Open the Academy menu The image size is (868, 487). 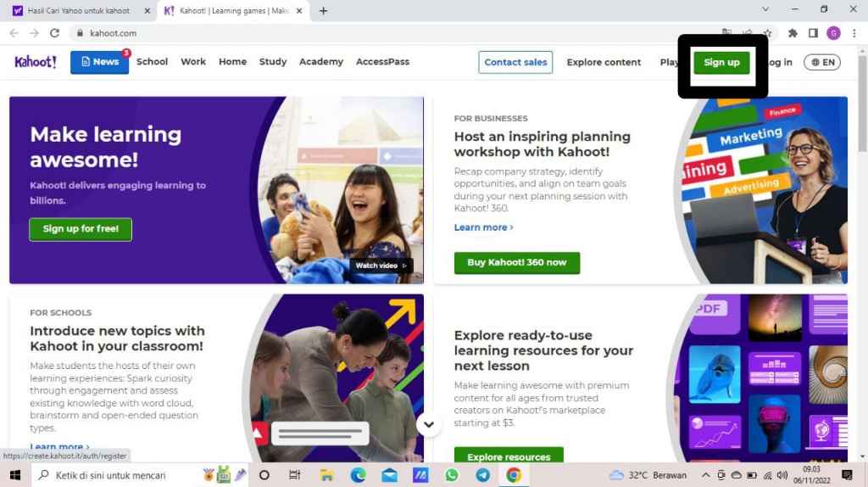(321, 61)
